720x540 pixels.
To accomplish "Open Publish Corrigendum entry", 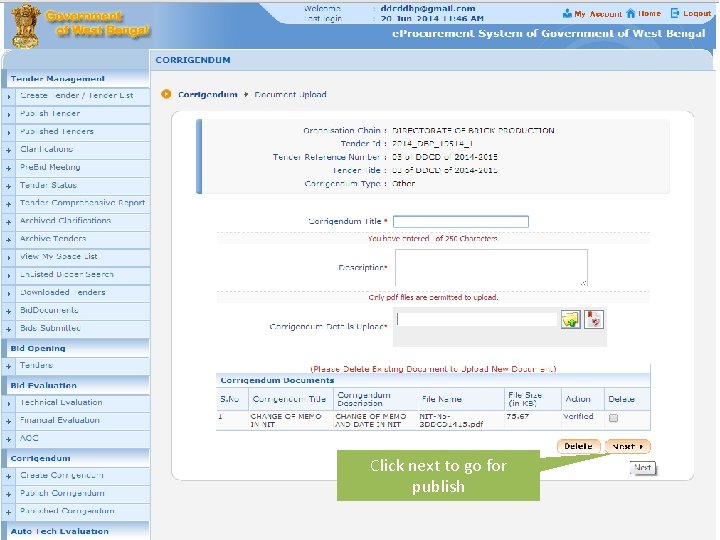I will (x=62, y=493).
